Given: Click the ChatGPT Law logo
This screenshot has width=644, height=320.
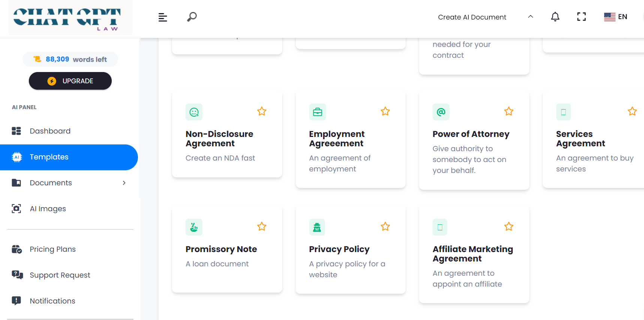Looking at the screenshot, I should tap(70, 18).
